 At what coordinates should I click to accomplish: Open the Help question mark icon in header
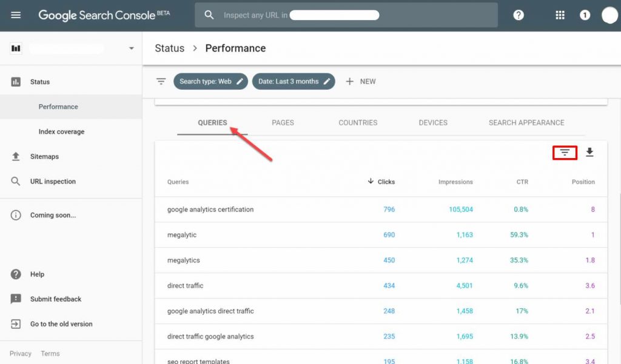point(519,15)
